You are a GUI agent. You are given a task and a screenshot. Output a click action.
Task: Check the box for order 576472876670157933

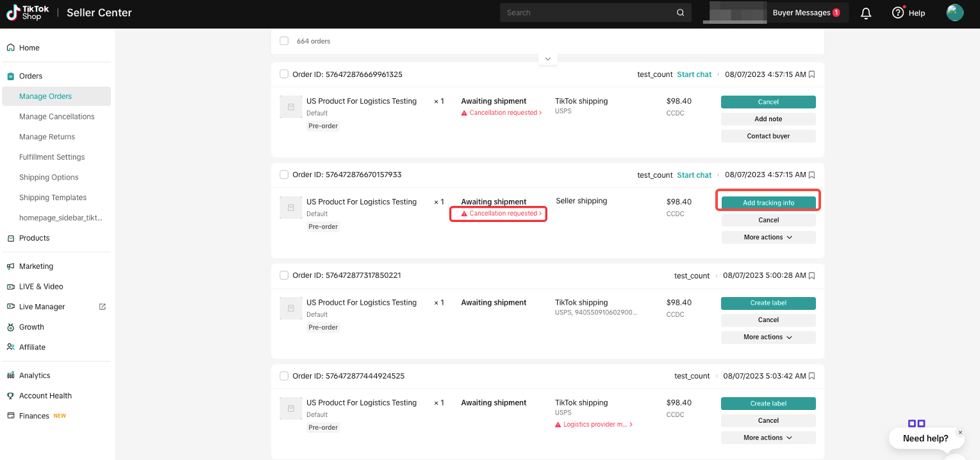tap(284, 175)
